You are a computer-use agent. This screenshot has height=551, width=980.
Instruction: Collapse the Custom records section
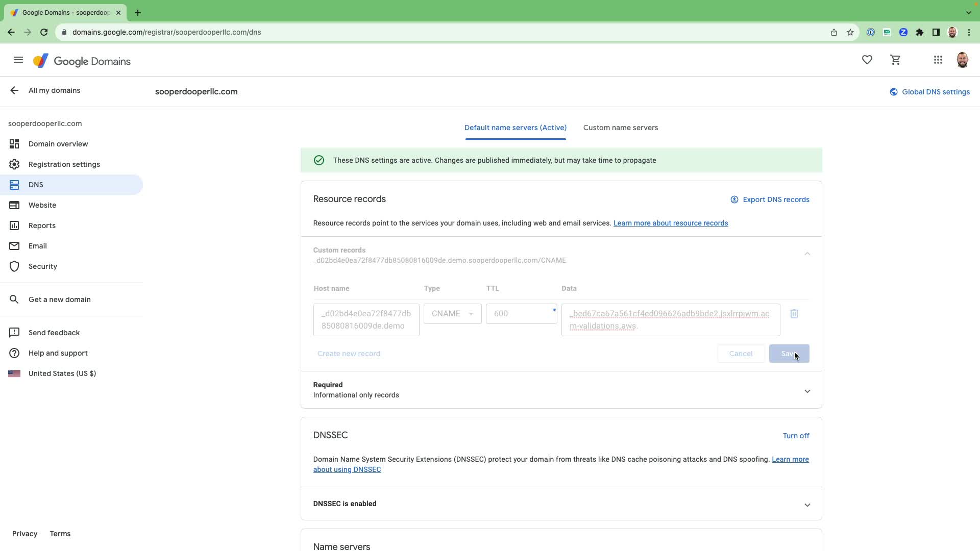(807, 254)
